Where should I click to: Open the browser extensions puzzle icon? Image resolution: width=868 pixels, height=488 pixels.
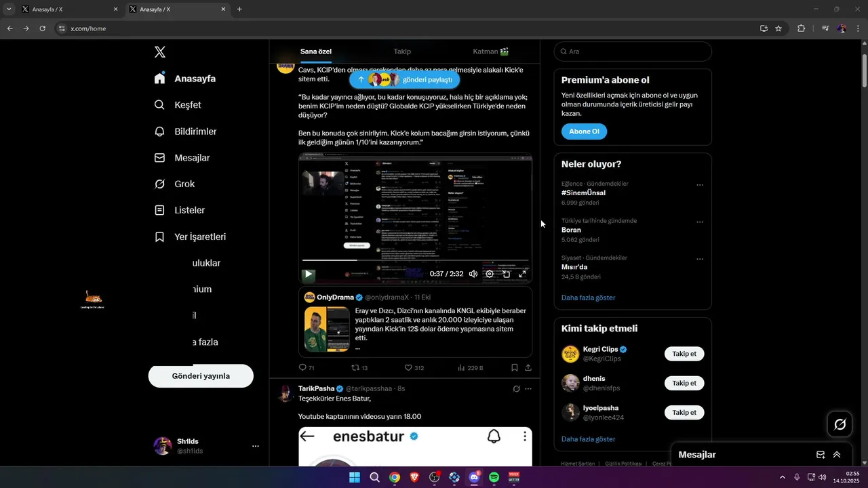tap(802, 28)
